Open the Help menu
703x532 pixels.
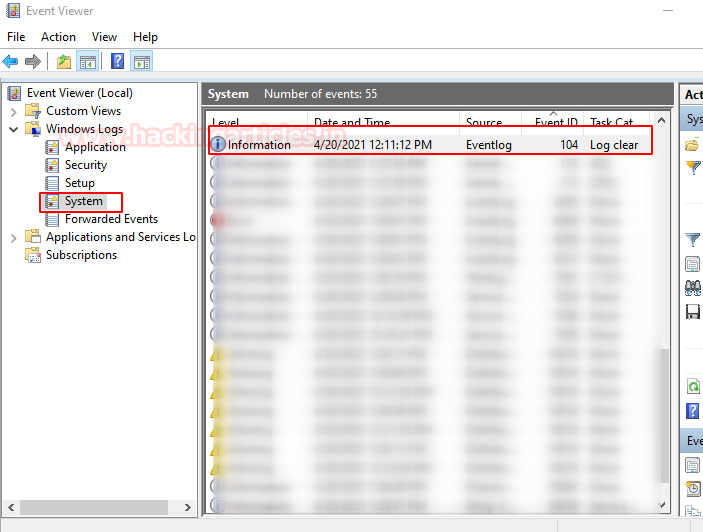click(145, 37)
